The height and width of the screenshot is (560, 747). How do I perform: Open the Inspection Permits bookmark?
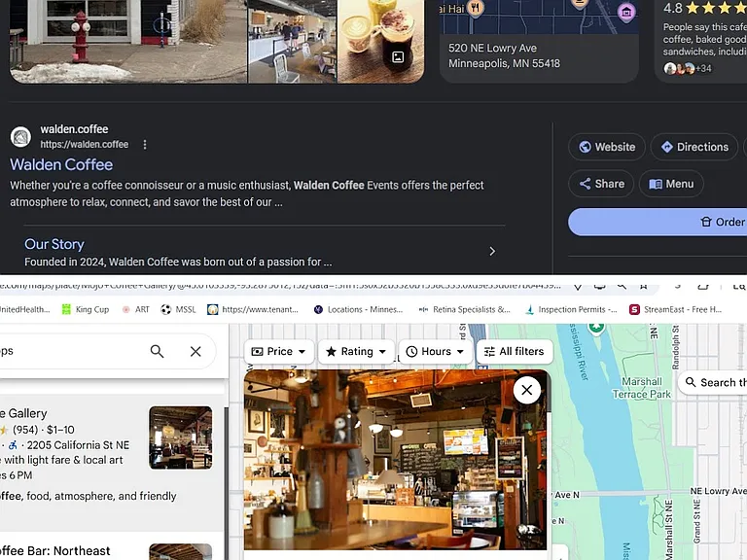pos(571,309)
